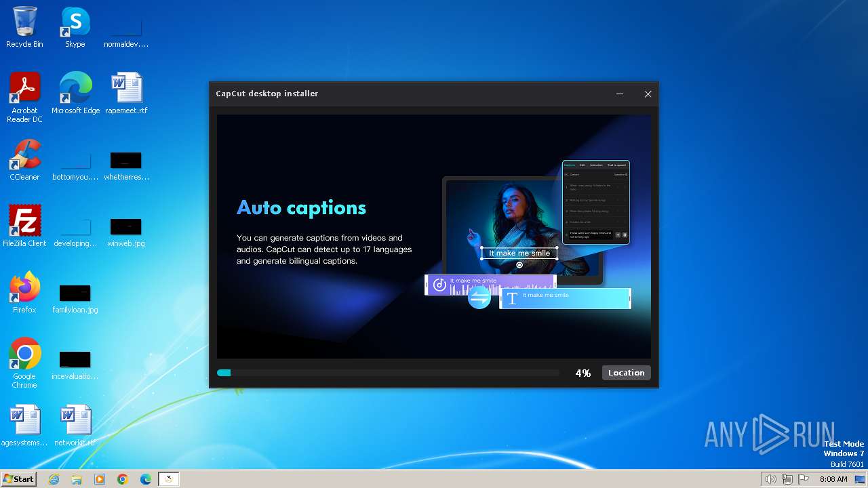Select the Acrobat Reader DC shortcut
868x488 pixels.
[24, 98]
